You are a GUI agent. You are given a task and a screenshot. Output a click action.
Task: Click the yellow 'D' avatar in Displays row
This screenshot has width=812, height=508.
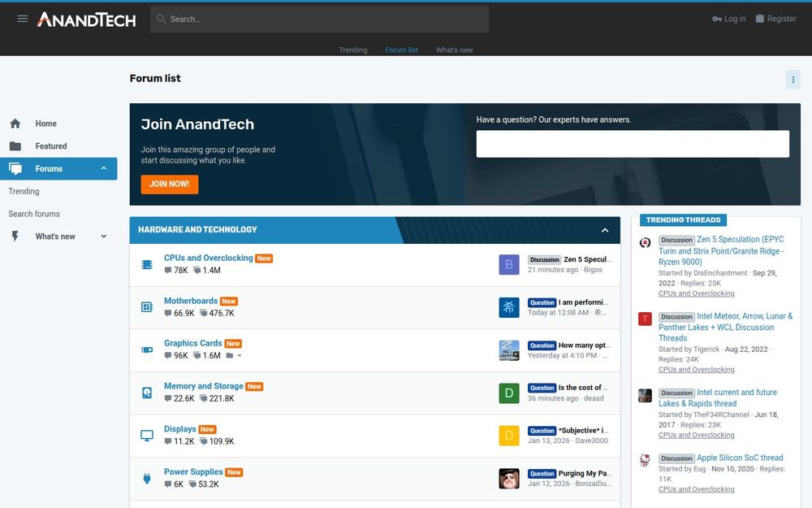tap(509, 436)
